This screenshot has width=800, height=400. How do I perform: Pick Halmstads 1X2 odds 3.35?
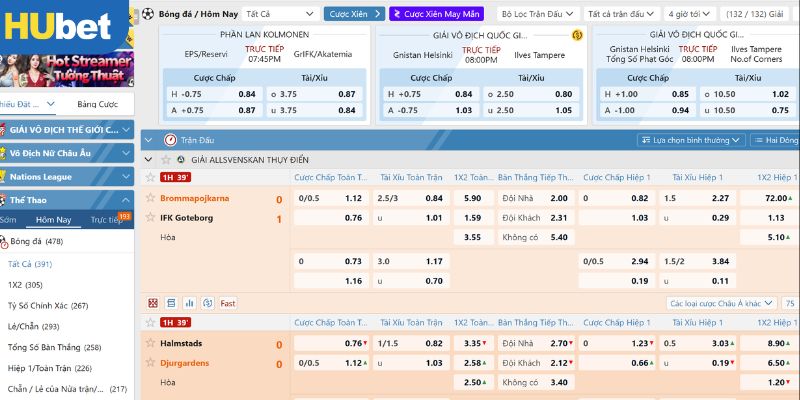pos(473,343)
